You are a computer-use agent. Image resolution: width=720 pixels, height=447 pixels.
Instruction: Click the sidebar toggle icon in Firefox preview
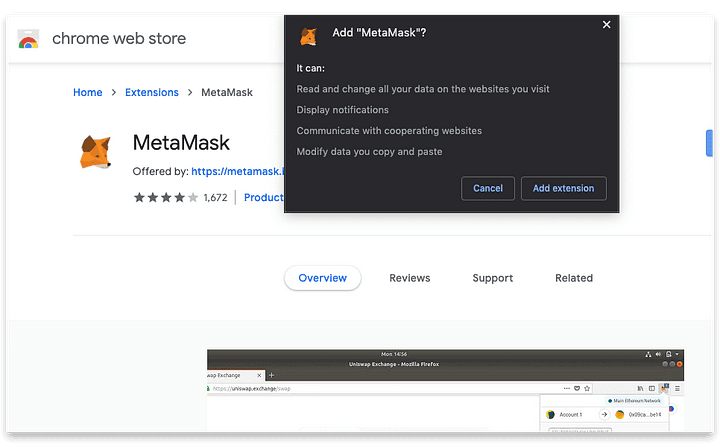pyautogui.click(x=652, y=389)
